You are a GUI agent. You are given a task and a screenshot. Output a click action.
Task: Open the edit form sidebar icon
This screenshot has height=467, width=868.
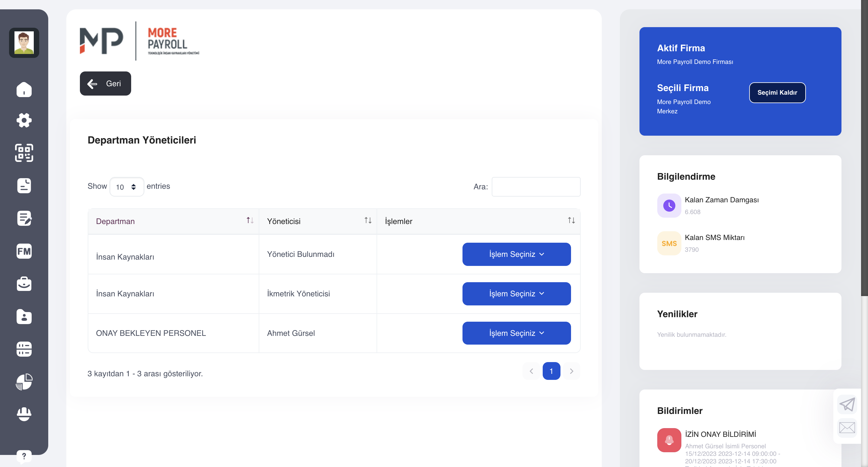click(x=24, y=218)
